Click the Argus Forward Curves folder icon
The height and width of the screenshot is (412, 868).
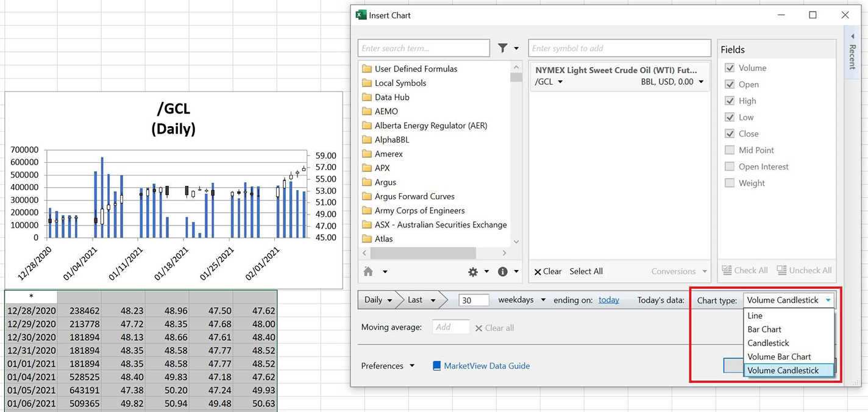point(367,196)
